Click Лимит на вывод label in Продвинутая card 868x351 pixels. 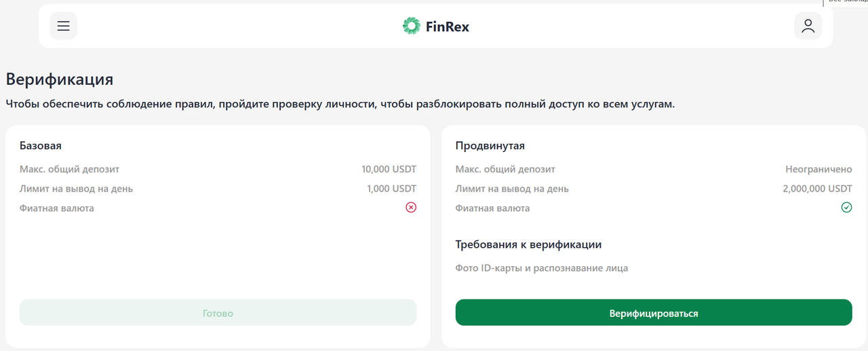click(x=512, y=189)
